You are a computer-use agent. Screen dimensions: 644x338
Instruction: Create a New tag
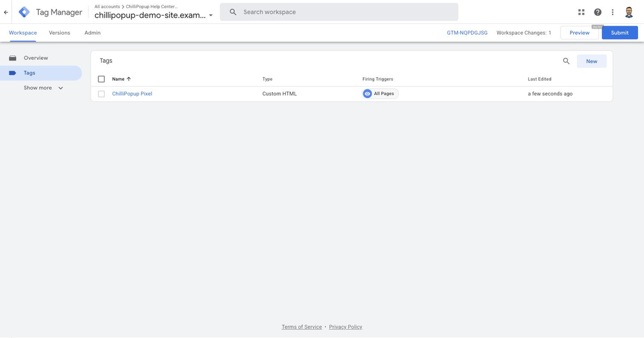591,62
